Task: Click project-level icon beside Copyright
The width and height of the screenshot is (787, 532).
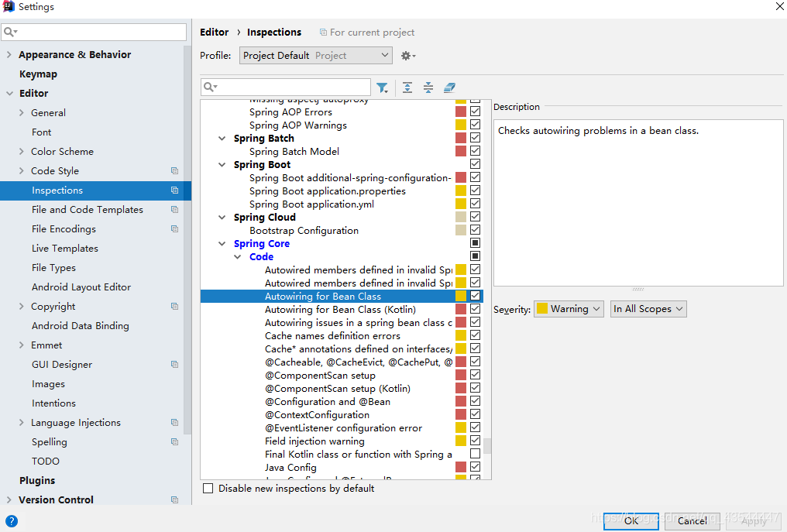Action: tap(174, 306)
